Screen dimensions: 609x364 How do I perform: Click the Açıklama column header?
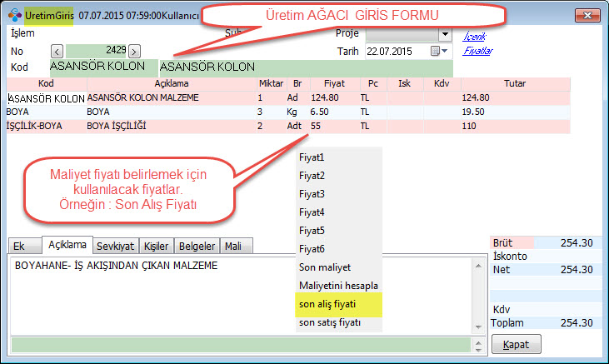coord(172,83)
